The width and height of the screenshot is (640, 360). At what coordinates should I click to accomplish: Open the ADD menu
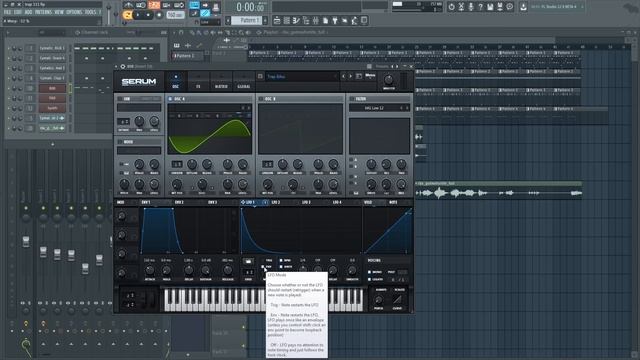28,13
